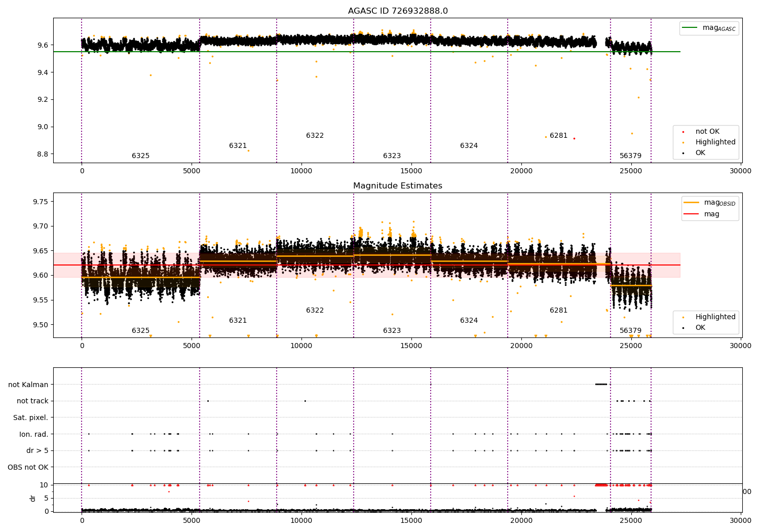This screenshot has height=532, width=760.
Task: Select 'OK' in the Magnitude Estimates legend
Action: click(700, 328)
